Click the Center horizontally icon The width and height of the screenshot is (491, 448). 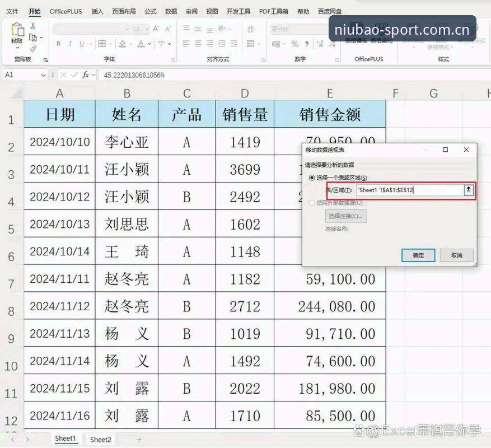pos(198,44)
